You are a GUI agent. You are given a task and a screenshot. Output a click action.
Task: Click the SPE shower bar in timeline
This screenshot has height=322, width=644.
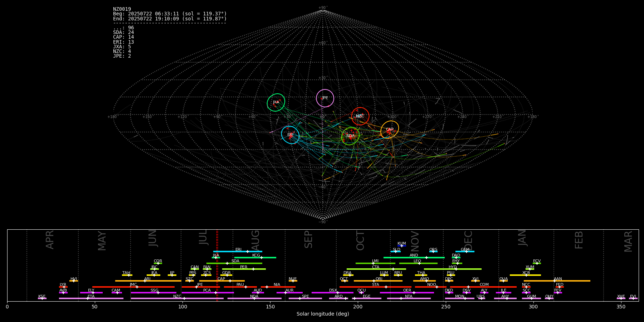(305, 298)
